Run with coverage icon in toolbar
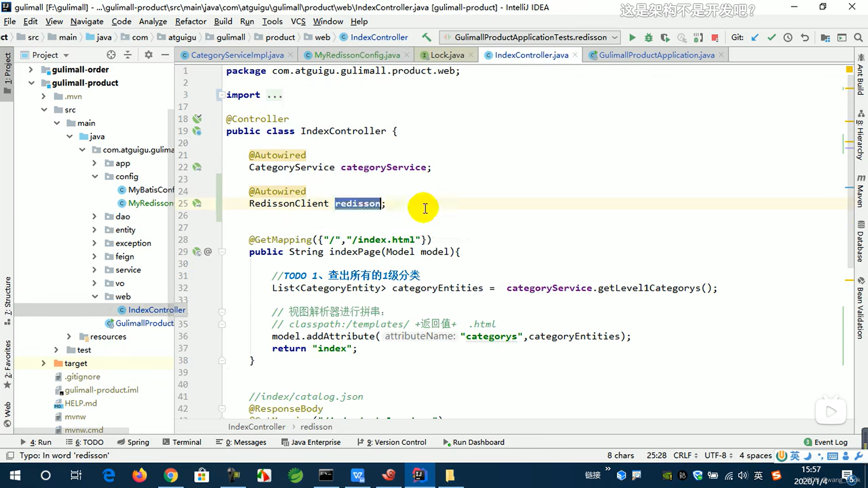The width and height of the screenshot is (868, 488). point(665,38)
